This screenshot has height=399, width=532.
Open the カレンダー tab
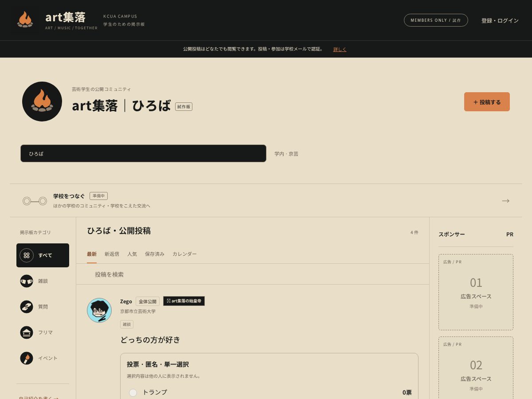click(x=184, y=254)
